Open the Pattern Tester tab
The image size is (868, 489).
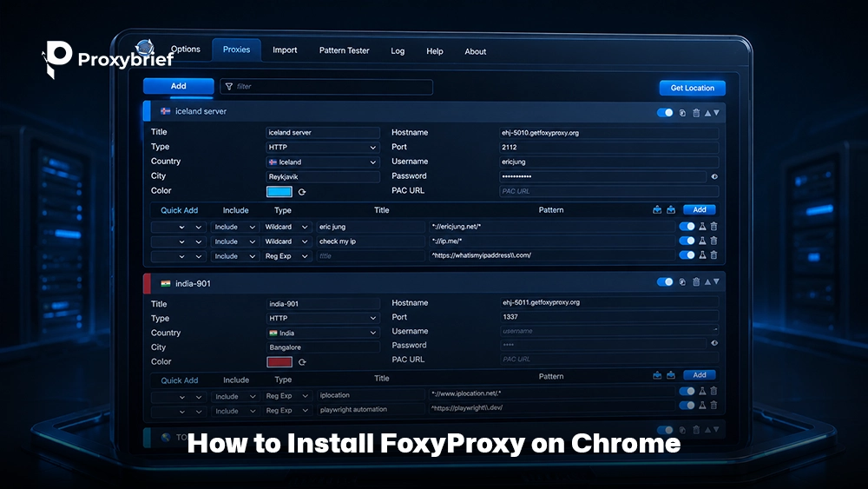tap(344, 50)
